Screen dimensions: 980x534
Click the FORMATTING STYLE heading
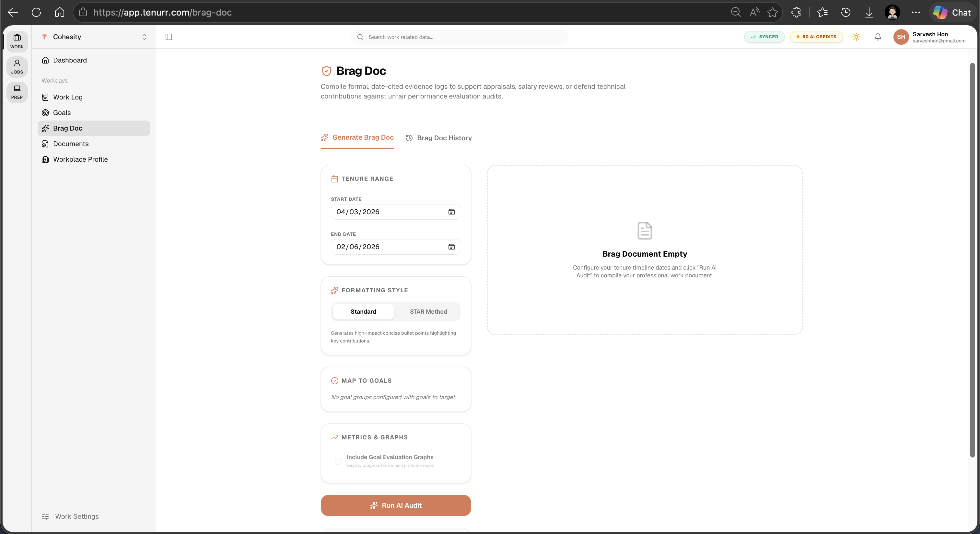pos(375,290)
